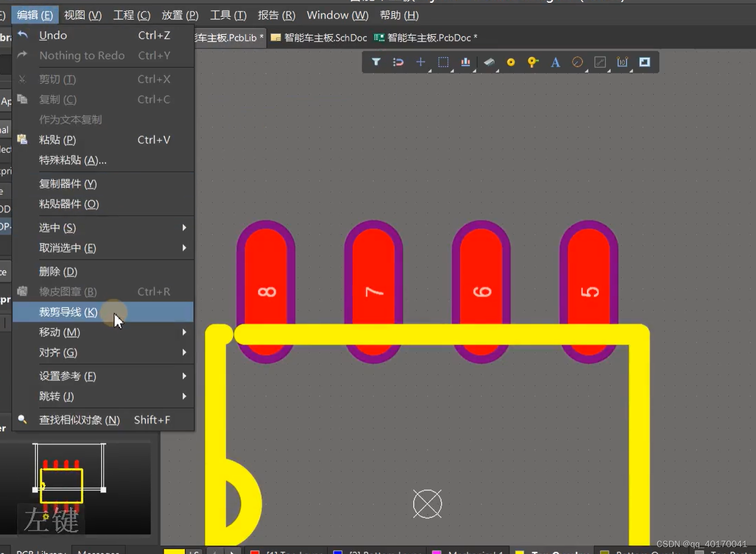
Task: Select the place arc circle tool
Action: coord(577,62)
